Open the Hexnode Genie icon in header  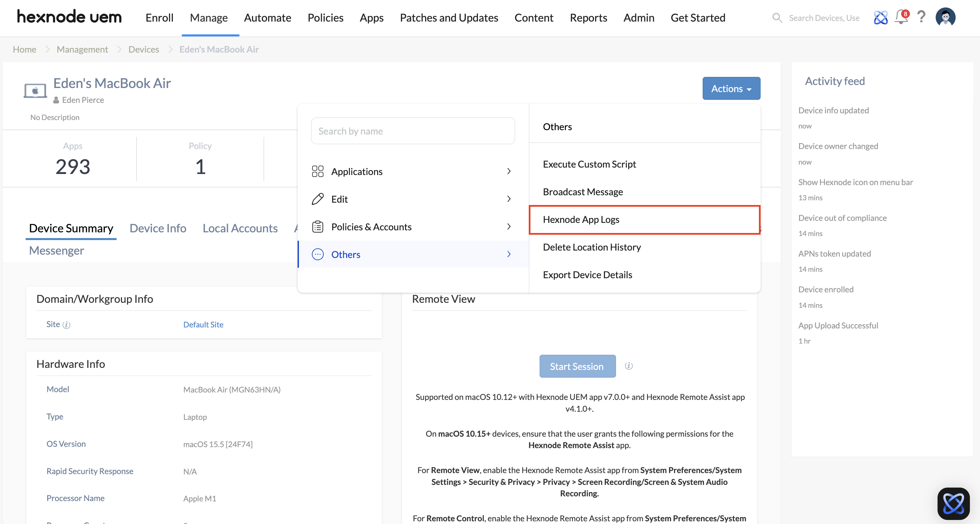pyautogui.click(x=880, y=18)
